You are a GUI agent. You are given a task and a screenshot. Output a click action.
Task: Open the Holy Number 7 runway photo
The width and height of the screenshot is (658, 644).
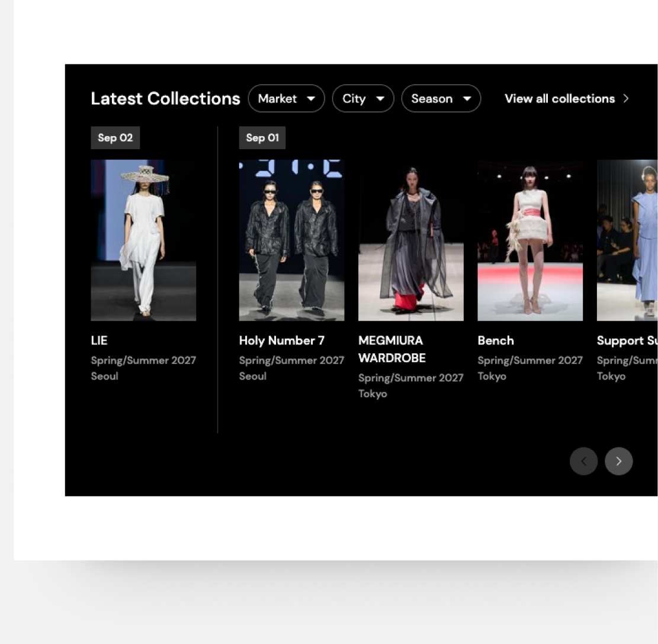click(x=291, y=240)
